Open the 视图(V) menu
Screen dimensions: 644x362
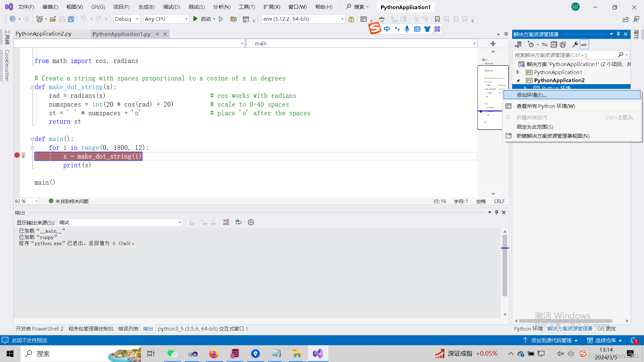74,7
